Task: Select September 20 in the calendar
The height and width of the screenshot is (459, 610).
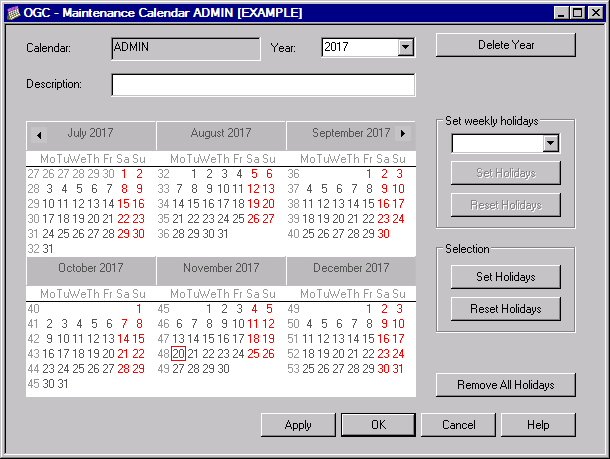Action: click(338, 219)
